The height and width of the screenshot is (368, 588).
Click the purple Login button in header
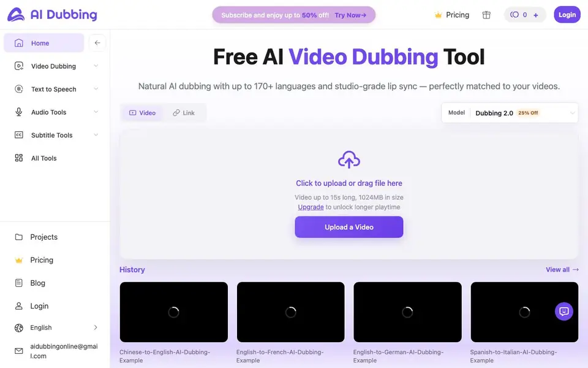click(567, 15)
